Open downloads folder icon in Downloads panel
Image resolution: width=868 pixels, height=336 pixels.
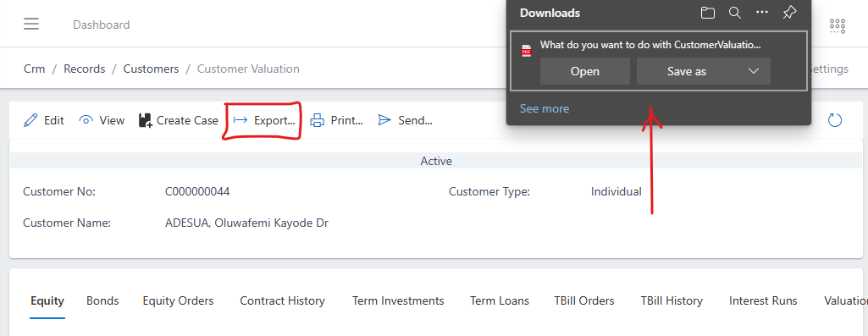[x=707, y=13]
